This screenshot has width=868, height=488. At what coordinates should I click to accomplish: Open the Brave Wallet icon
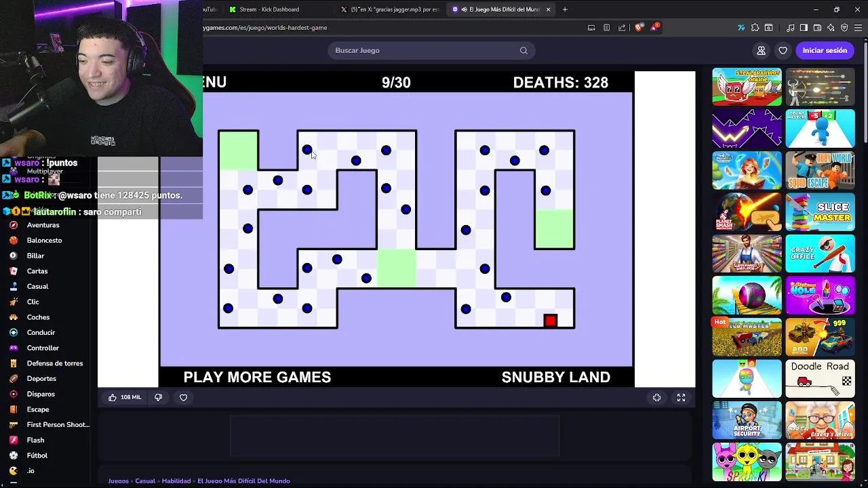817,28
